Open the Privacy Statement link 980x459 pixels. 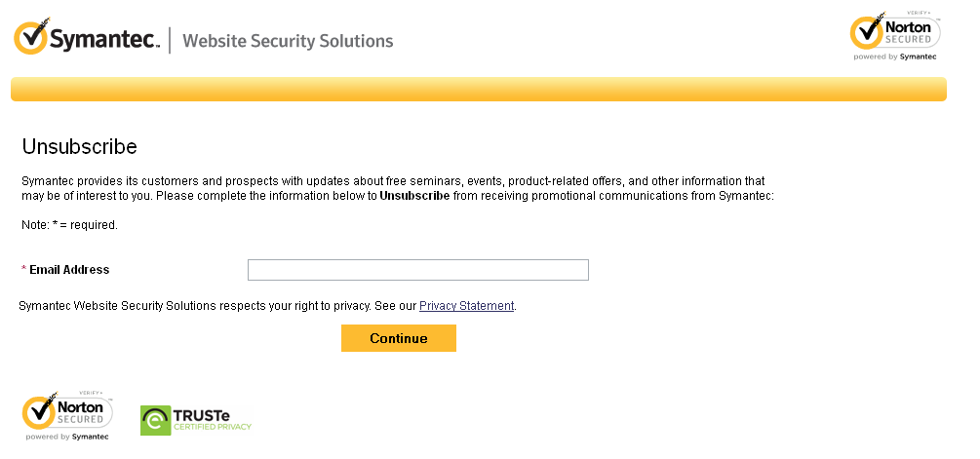(x=466, y=306)
